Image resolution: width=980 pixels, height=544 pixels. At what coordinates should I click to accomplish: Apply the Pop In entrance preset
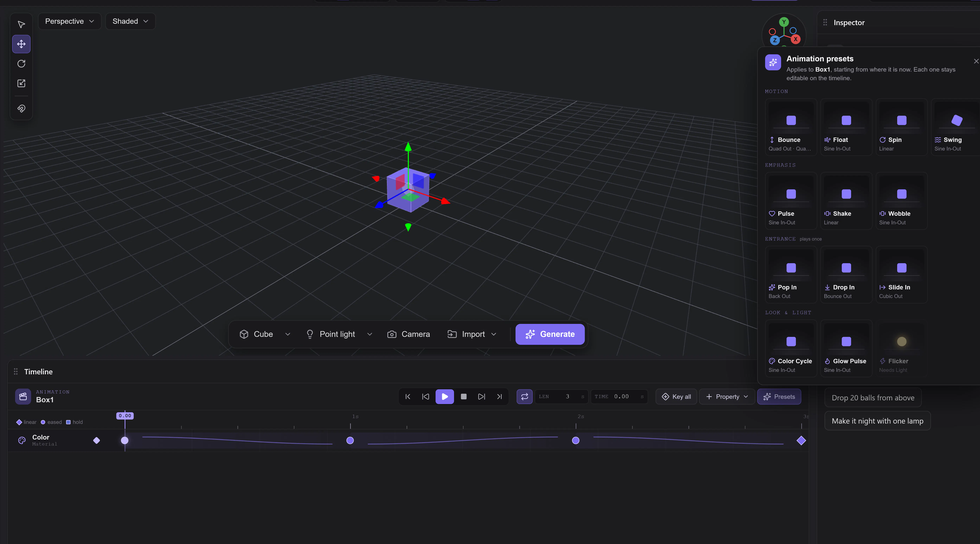(x=791, y=275)
